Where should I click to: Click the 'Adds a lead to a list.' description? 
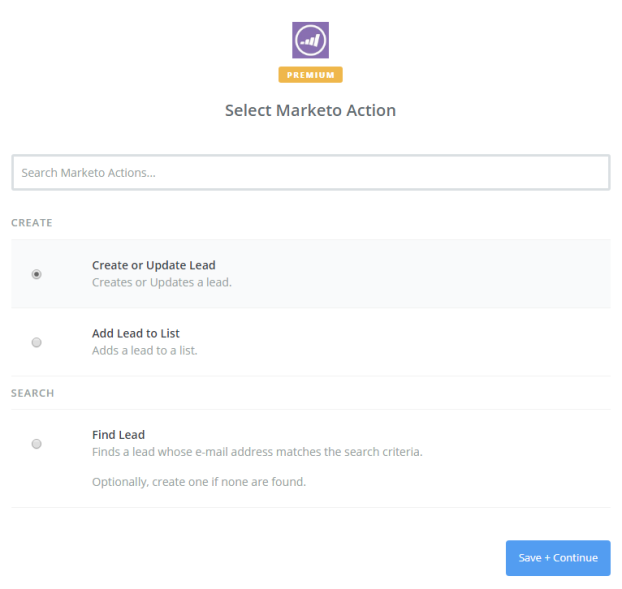(144, 351)
